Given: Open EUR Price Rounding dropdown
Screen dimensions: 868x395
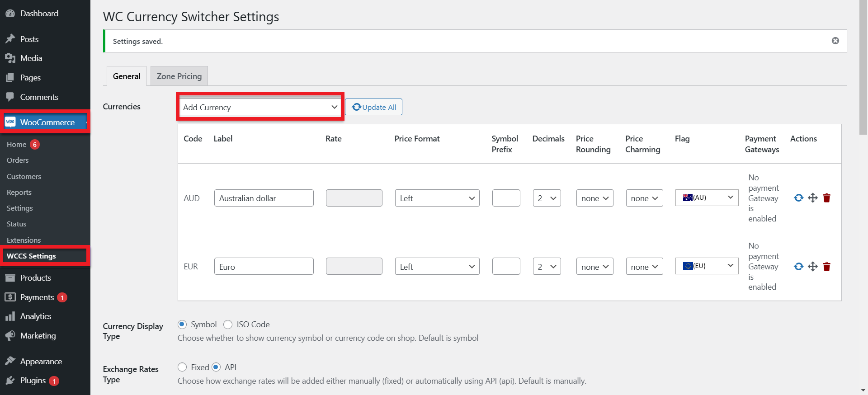Looking at the screenshot, I should [595, 267].
